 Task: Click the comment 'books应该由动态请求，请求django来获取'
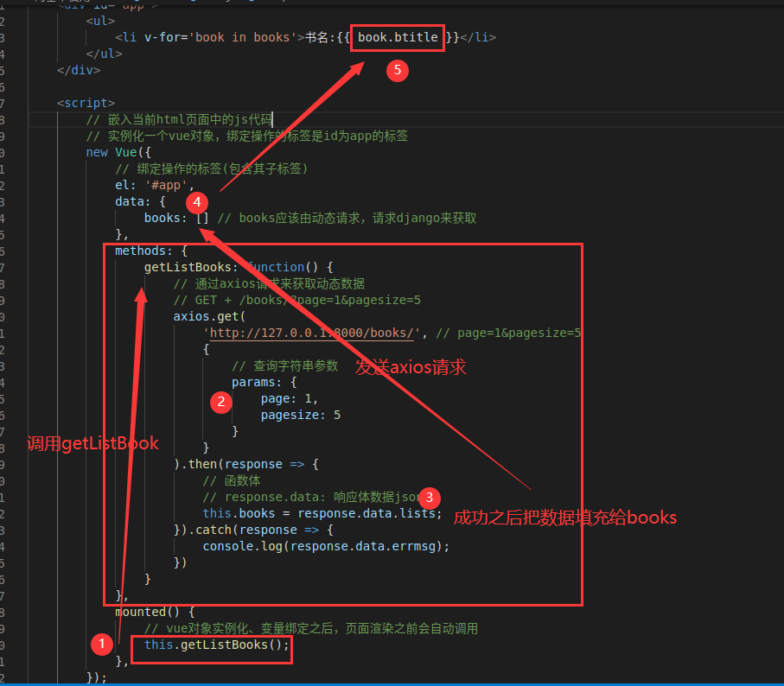[347, 219]
